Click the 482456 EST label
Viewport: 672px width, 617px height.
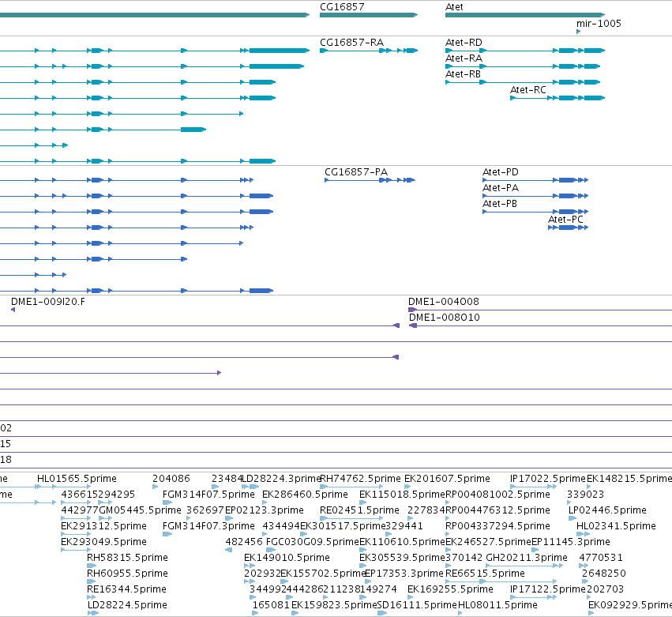click(x=244, y=542)
